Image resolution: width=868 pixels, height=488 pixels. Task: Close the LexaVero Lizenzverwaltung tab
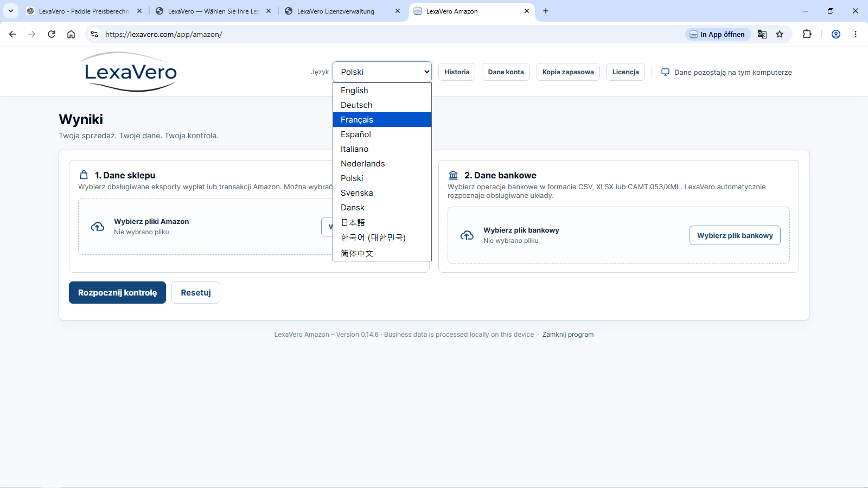point(398,11)
